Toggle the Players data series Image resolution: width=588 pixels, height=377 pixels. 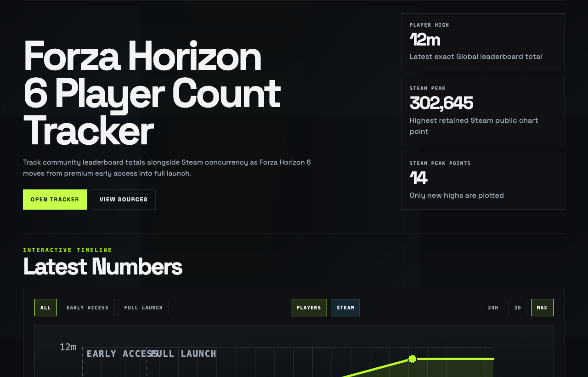point(309,308)
